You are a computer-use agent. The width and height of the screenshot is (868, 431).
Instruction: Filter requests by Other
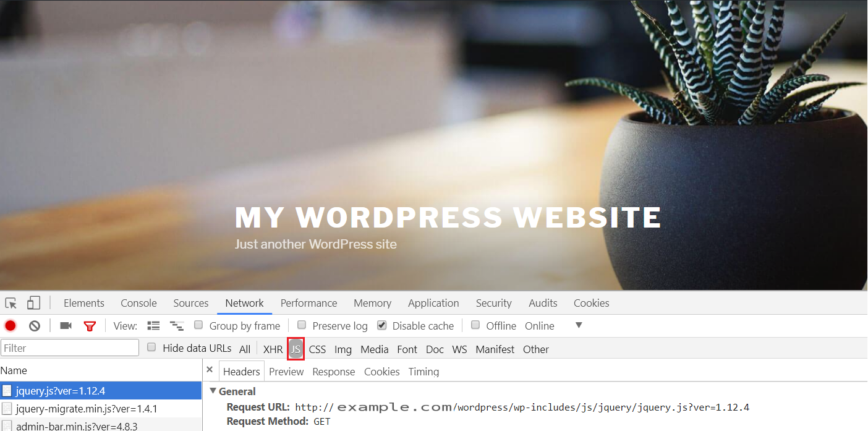536,349
